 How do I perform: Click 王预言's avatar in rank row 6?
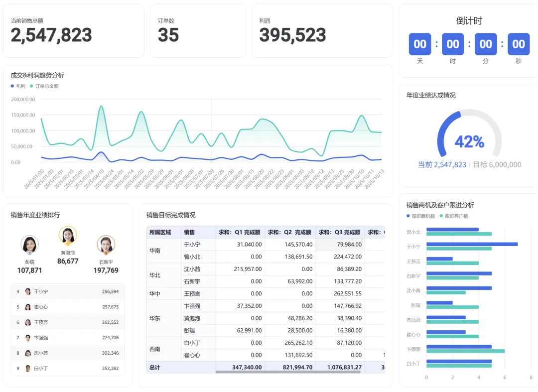point(28,322)
